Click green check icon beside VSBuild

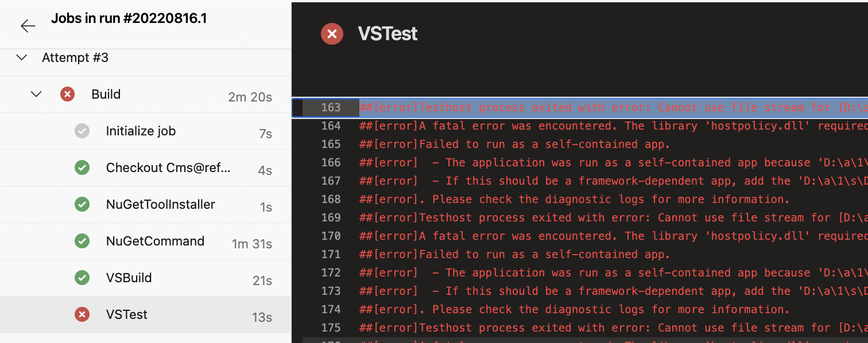[x=82, y=278]
